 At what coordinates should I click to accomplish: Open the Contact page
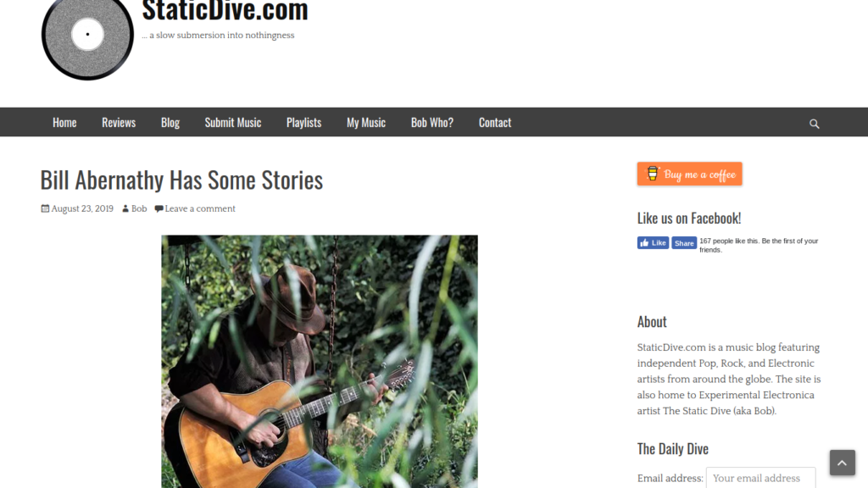[495, 122]
